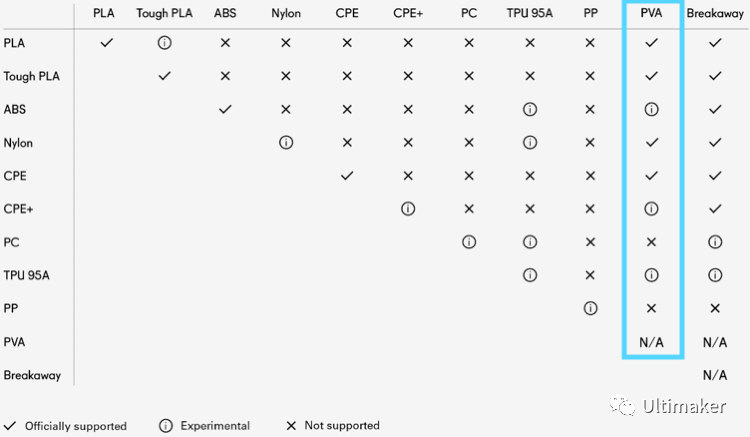Select the Breakaway column header

click(715, 13)
